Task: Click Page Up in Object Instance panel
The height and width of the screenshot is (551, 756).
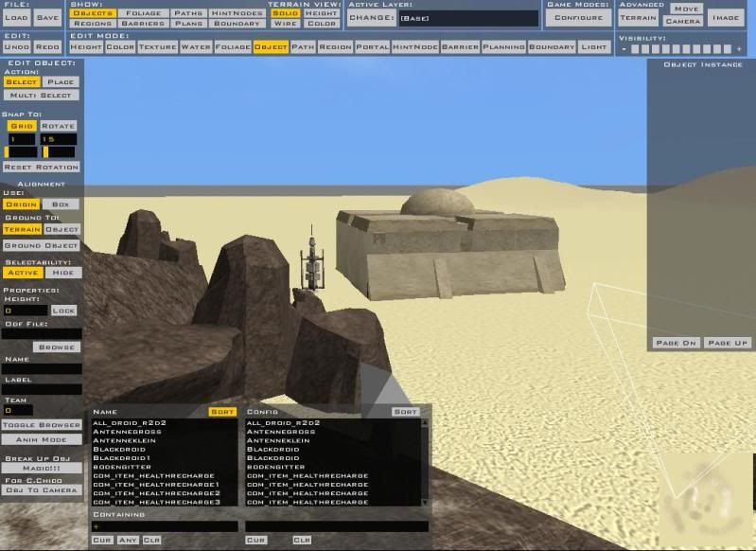Action: [728, 343]
